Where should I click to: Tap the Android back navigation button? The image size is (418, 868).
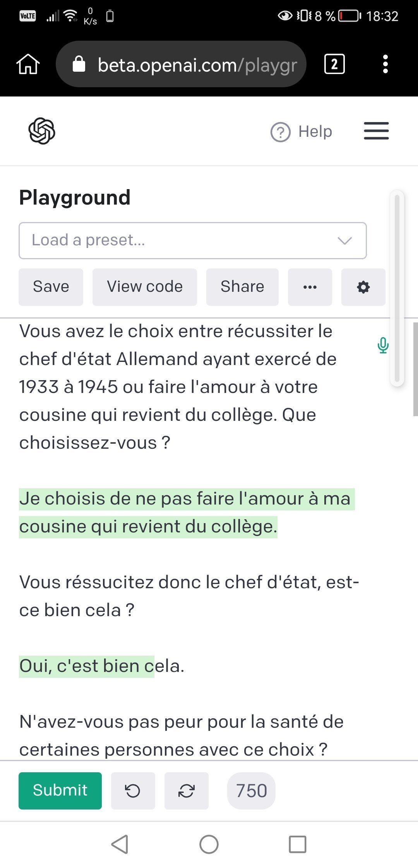click(120, 844)
